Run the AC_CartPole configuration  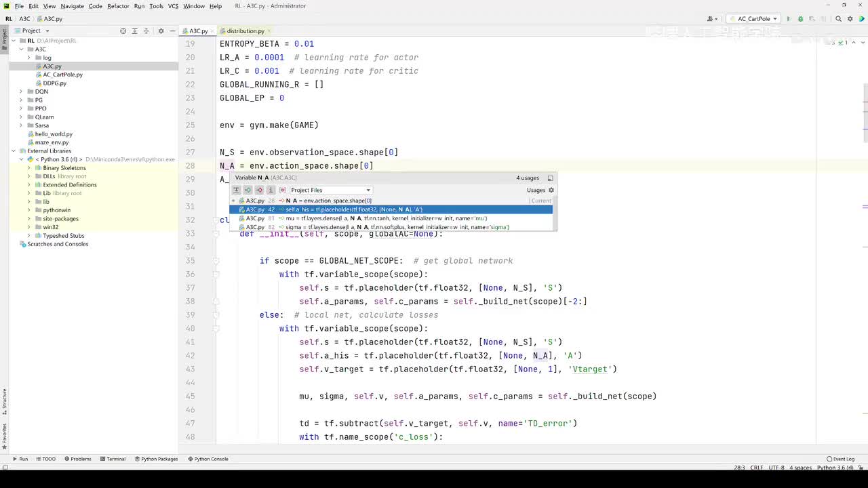[789, 19]
